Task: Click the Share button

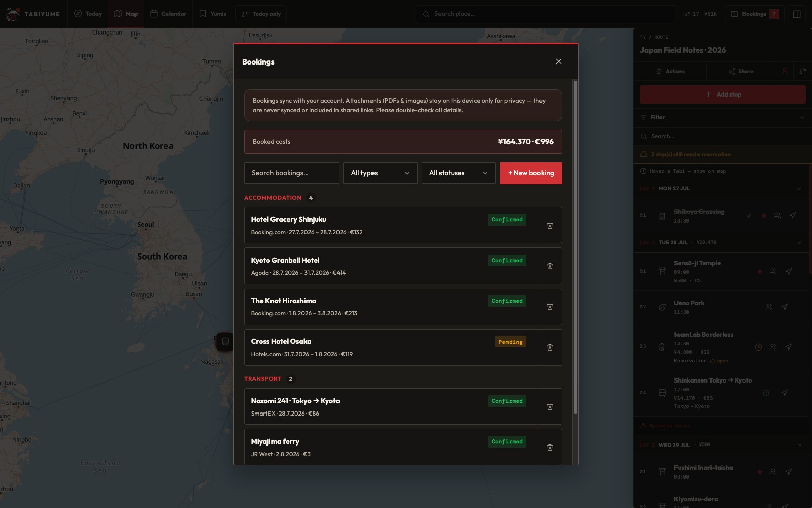Action: pos(741,71)
